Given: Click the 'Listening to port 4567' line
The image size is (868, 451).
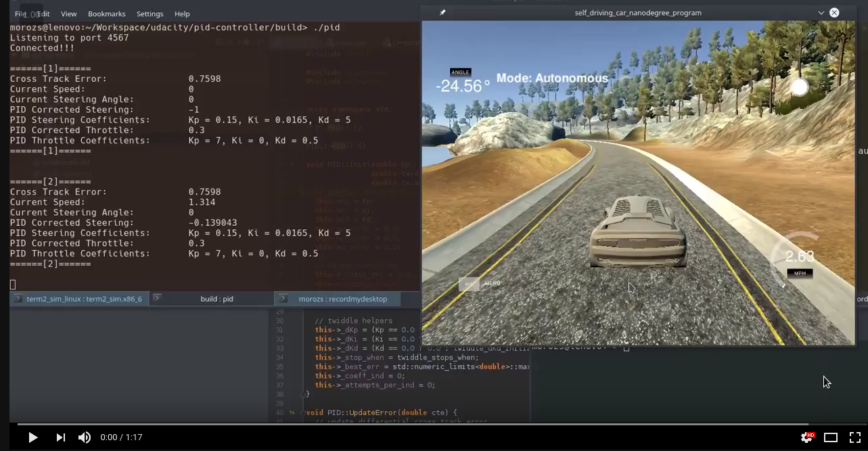Looking at the screenshot, I should 69,38.
